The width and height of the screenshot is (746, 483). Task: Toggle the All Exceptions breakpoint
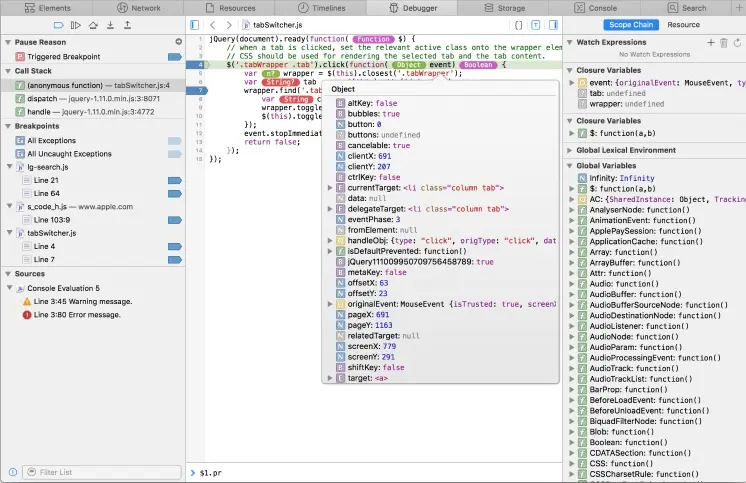pyautogui.click(x=175, y=141)
